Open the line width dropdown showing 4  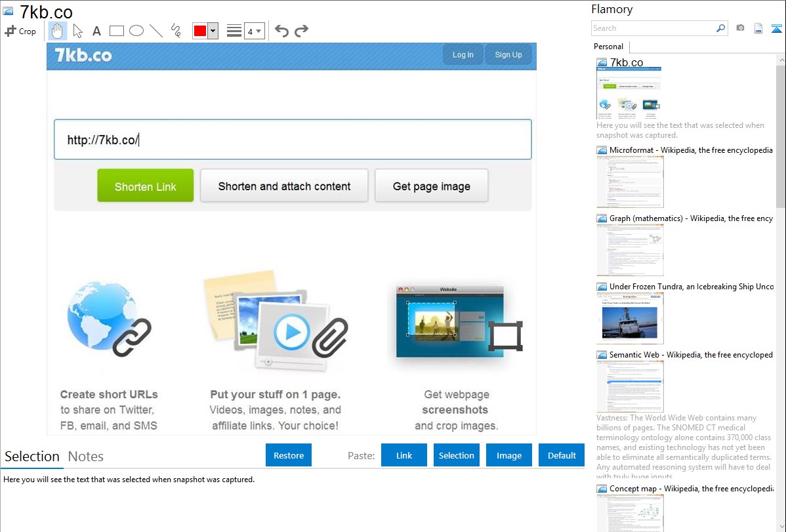point(254,31)
